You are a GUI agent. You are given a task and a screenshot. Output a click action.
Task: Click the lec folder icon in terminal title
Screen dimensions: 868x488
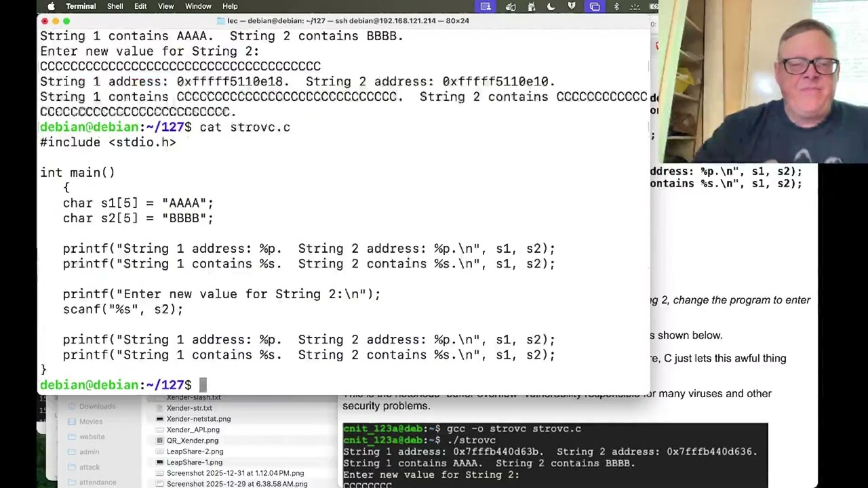(220, 20)
